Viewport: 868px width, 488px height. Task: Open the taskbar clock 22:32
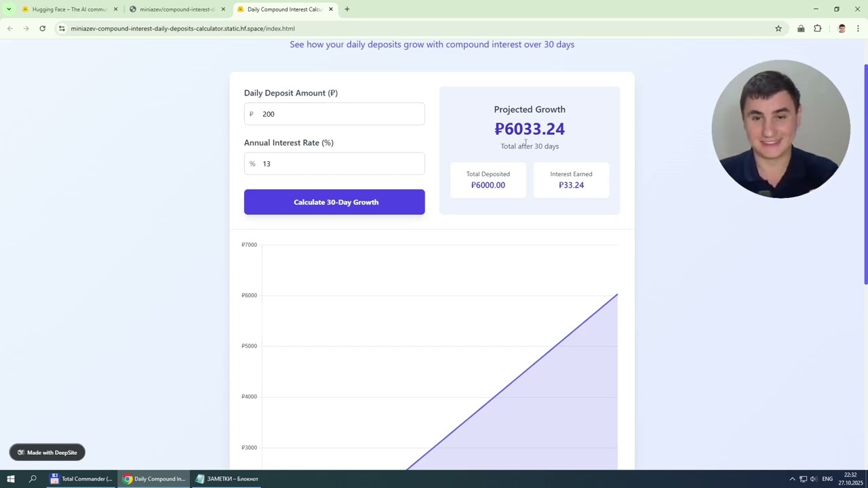tap(850, 479)
